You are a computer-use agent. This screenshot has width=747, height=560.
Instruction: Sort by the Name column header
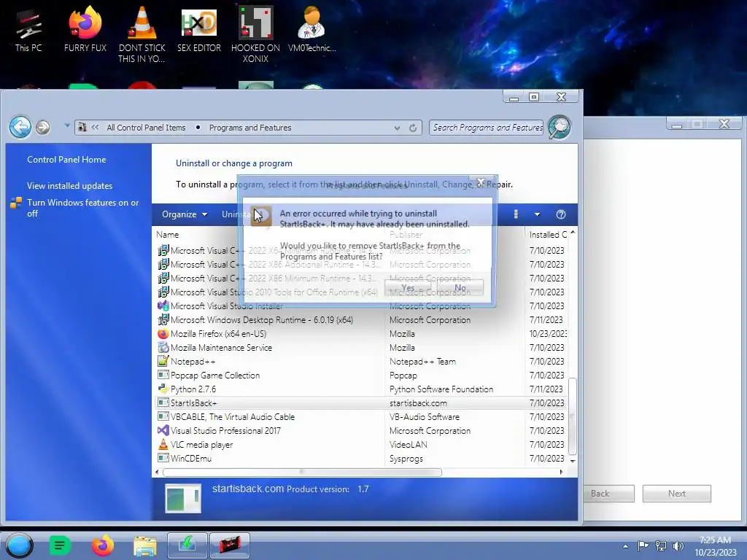(167, 234)
